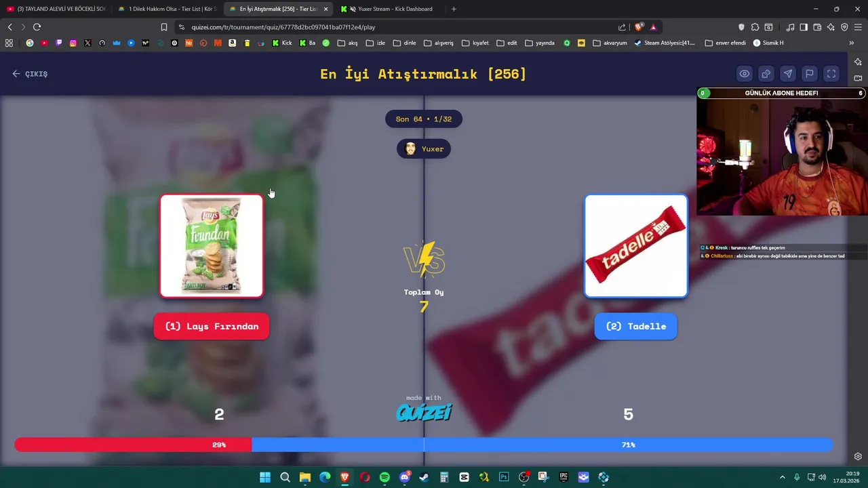Open the apps grid bookmark icon

(x=9, y=43)
